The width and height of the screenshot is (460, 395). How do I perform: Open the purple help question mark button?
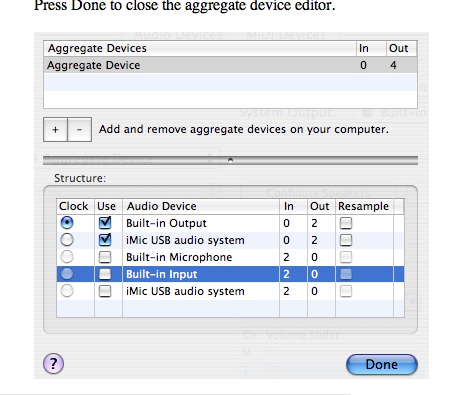[x=53, y=363]
